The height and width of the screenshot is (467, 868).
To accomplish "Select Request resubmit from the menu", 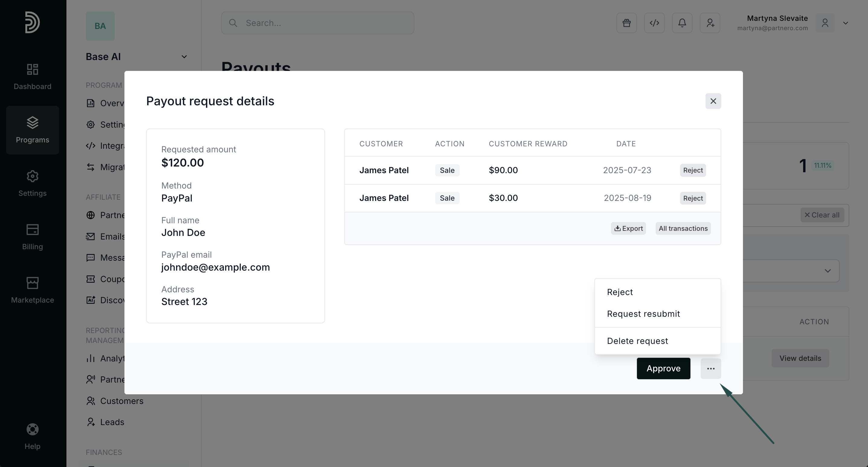I will click(x=643, y=314).
